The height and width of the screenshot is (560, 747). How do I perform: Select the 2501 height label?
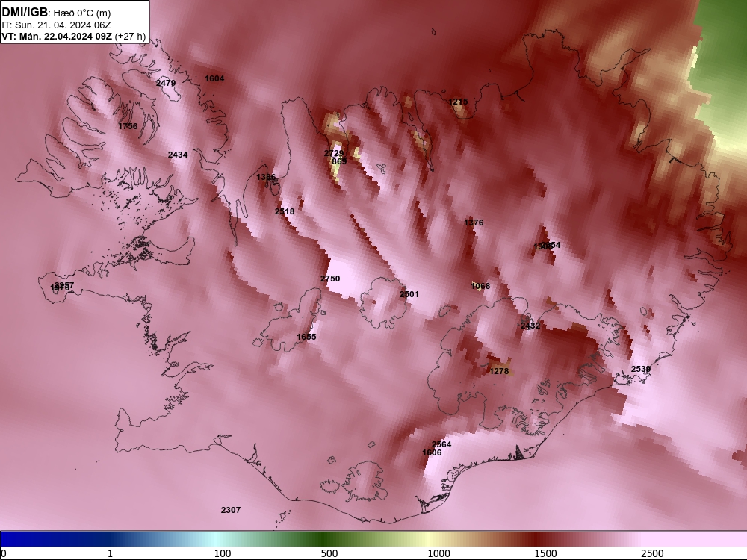[x=409, y=294]
